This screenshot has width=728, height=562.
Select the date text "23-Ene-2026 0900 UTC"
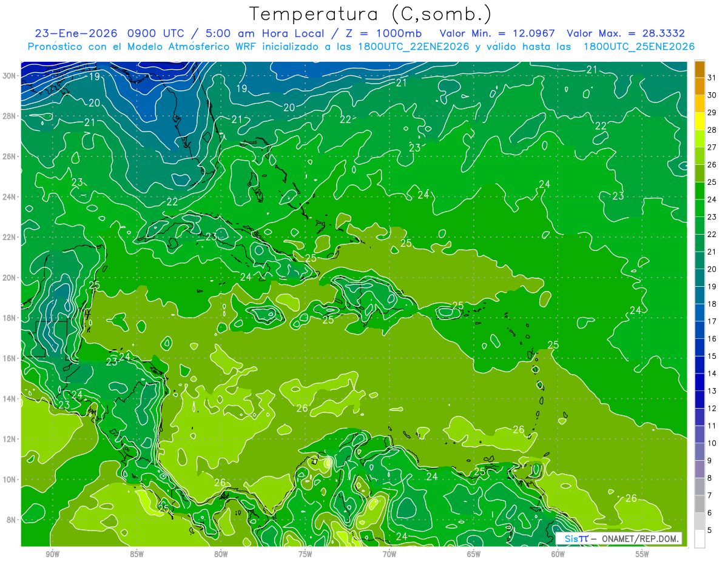tap(113, 33)
